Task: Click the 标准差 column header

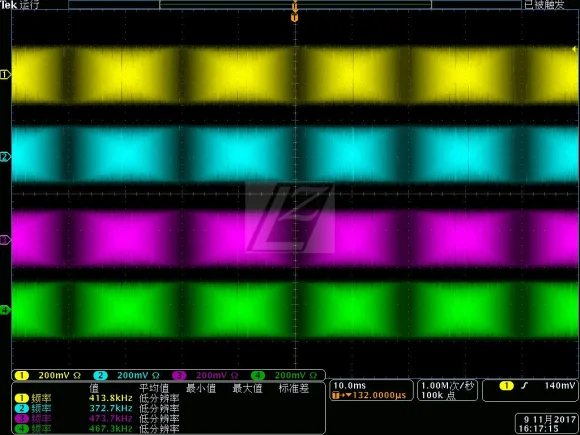Action: tap(294, 388)
